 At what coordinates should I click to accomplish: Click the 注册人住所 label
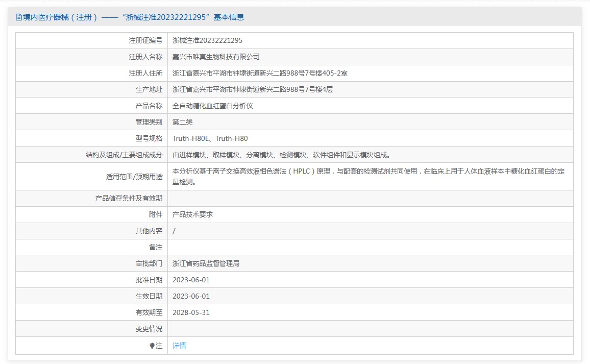[145, 73]
